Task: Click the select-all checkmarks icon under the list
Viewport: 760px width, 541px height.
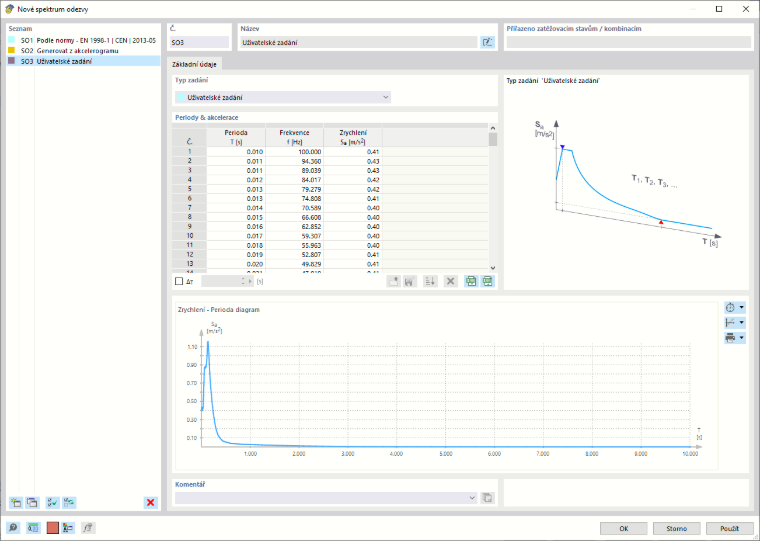Action: click(52, 502)
